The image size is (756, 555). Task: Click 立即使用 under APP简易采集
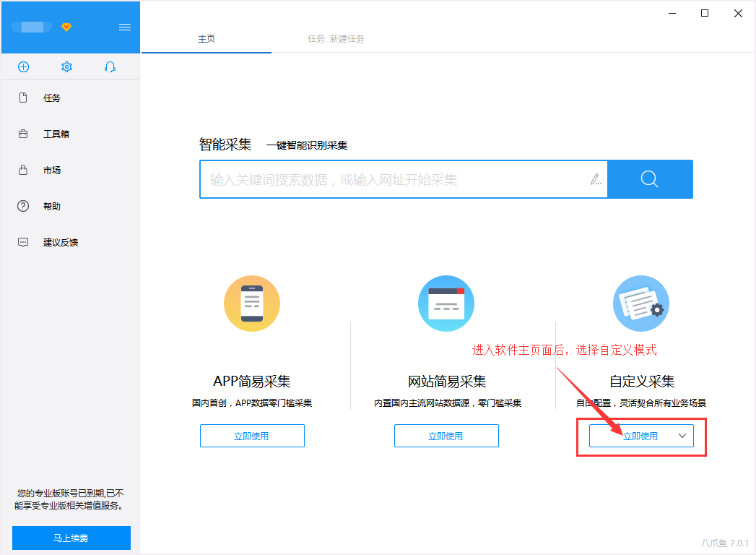tap(252, 436)
